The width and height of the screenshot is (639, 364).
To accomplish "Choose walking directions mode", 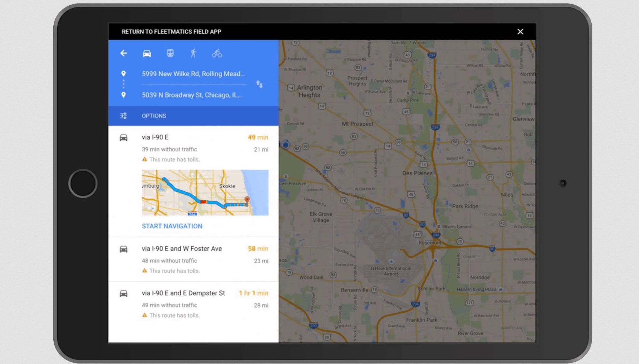I will click(x=193, y=53).
